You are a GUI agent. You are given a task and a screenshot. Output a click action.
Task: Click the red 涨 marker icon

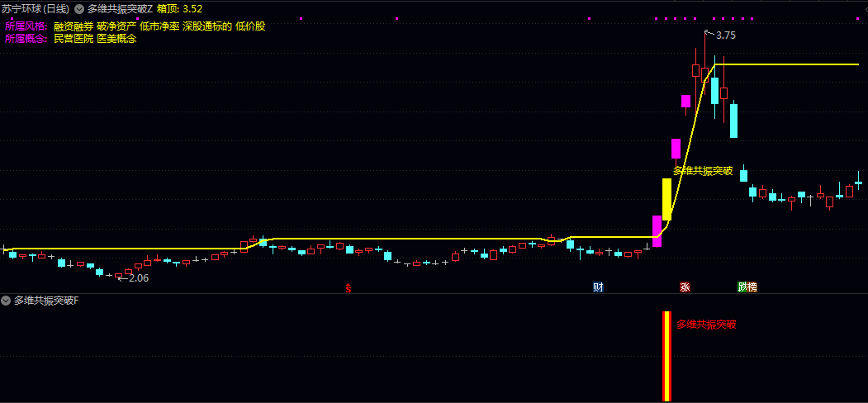pyautogui.click(x=685, y=287)
